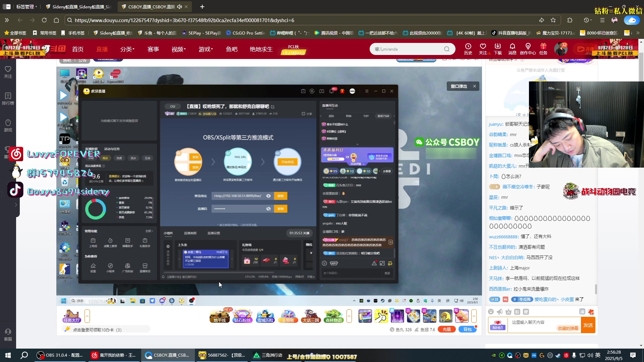Click the crown A style icon in chat toolbar
The width and height of the screenshot is (644, 362).
508,312
